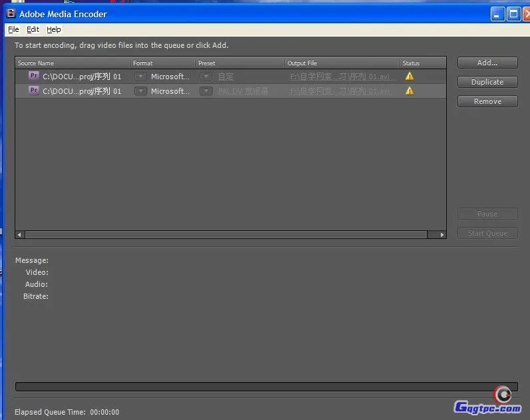Image resolution: width=530 pixels, height=420 pixels.
Task: Click the Adobe Media Encoder title bar icon
Action: [x=10, y=13]
